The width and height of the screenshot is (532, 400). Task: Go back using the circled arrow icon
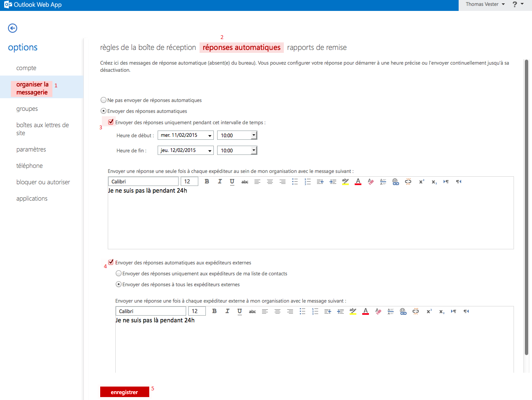[13, 28]
